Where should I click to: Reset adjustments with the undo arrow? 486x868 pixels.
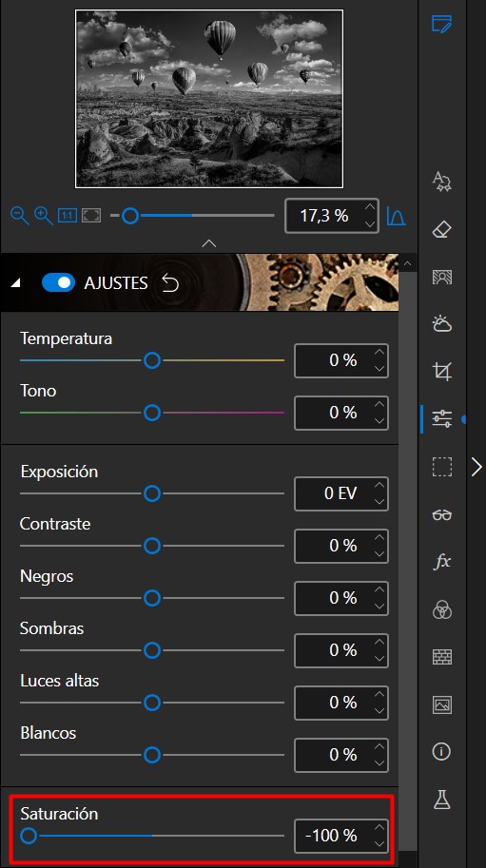[x=170, y=283]
